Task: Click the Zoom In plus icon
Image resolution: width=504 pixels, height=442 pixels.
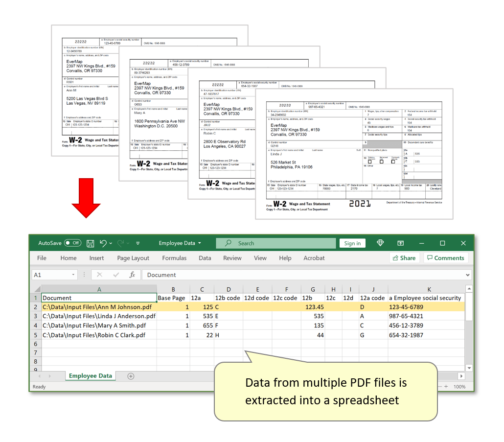Action: [445, 386]
